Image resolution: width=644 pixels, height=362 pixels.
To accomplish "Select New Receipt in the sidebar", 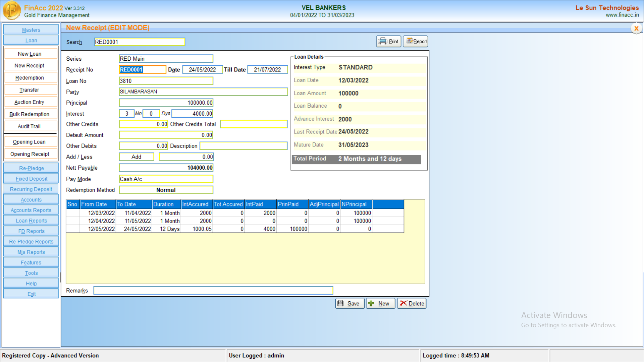I will tap(31, 65).
